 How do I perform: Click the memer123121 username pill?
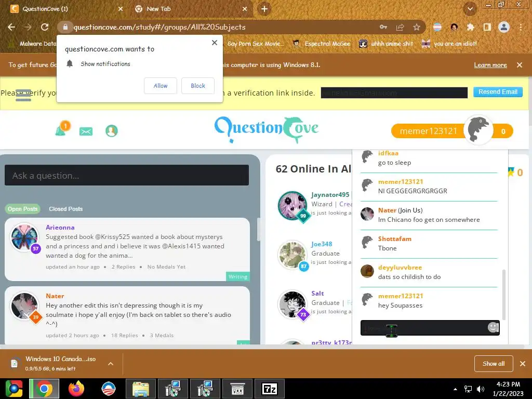click(x=428, y=131)
